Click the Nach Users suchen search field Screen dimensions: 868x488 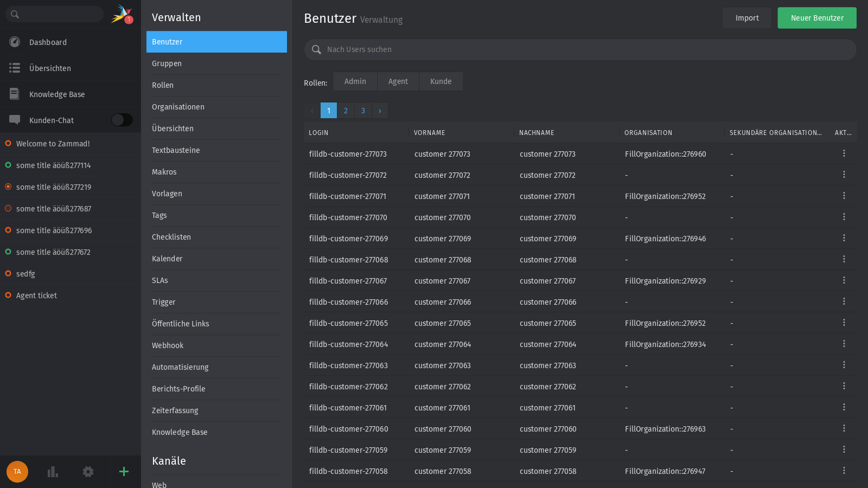coord(579,49)
